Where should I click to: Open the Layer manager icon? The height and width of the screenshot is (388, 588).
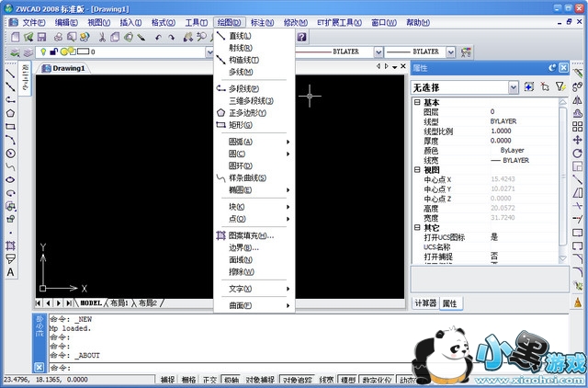click(x=15, y=52)
